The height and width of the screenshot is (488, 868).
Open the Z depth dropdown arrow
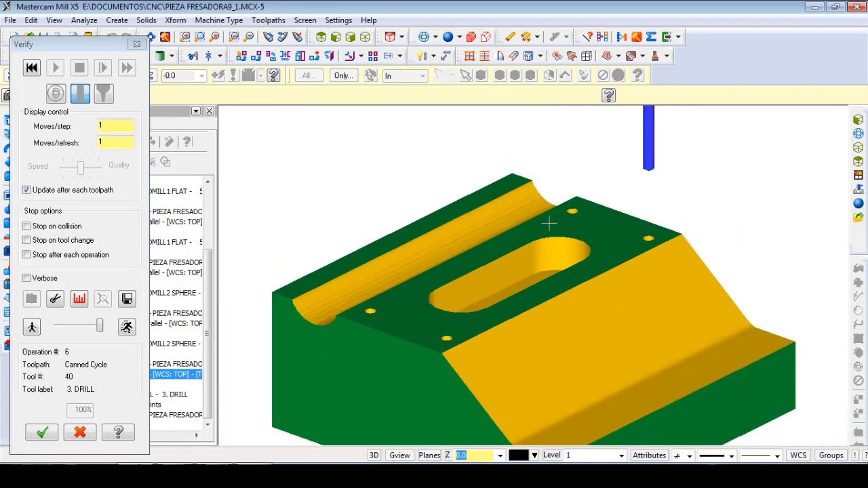(x=500, y=455)
